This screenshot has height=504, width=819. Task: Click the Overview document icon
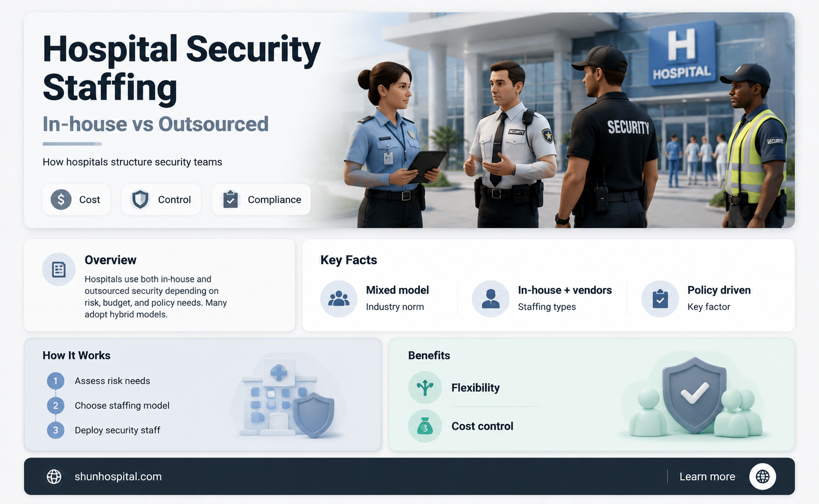(x=59, y=269)
